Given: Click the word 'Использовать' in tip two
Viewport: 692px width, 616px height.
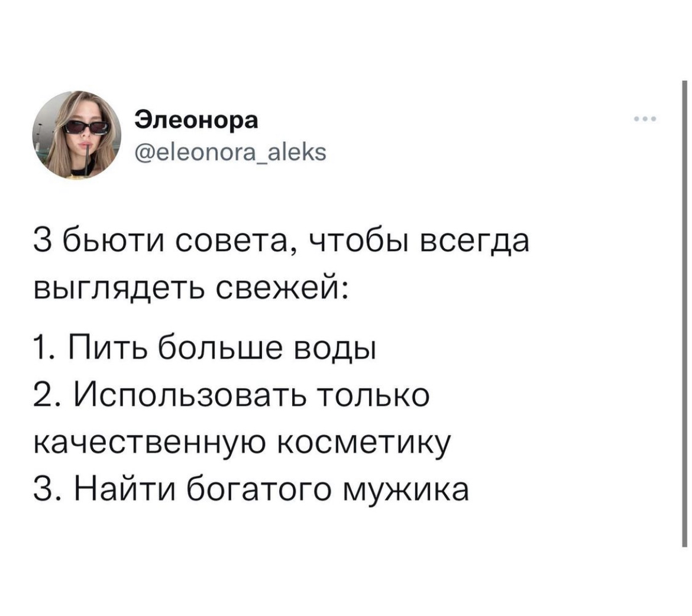Looking at the screenshot, I should 189,395.
